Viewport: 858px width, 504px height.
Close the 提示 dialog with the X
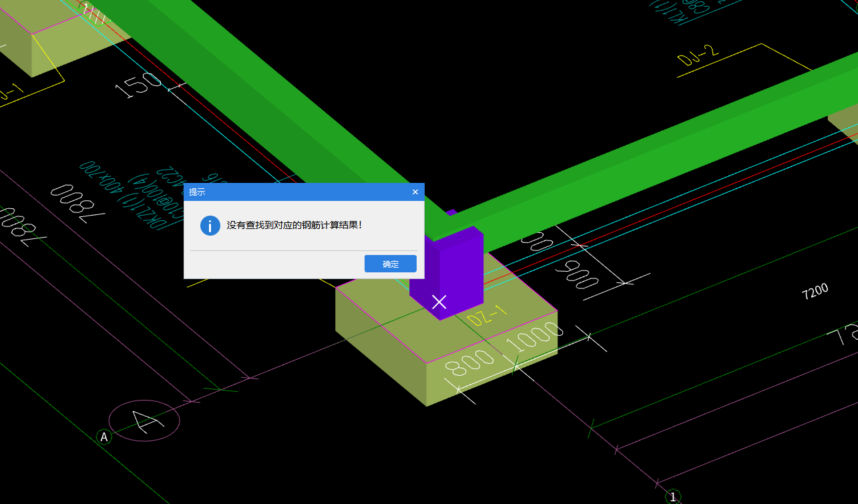[415, 192]
